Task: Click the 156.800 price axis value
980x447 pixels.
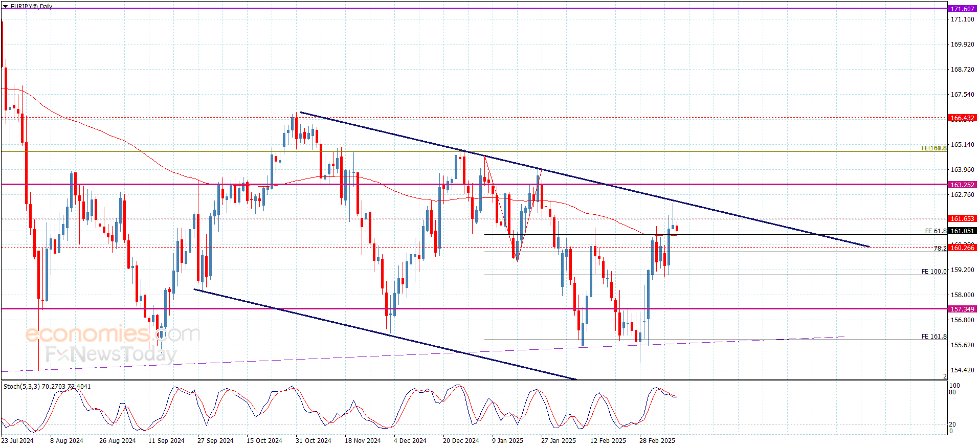Action: tap(962, 320)
